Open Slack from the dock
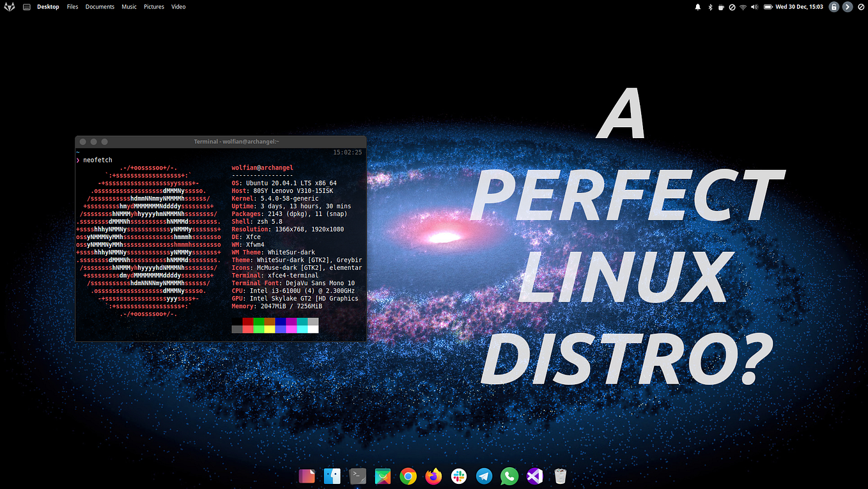This screenshot has height=489, width=868. tap(458, 476)
